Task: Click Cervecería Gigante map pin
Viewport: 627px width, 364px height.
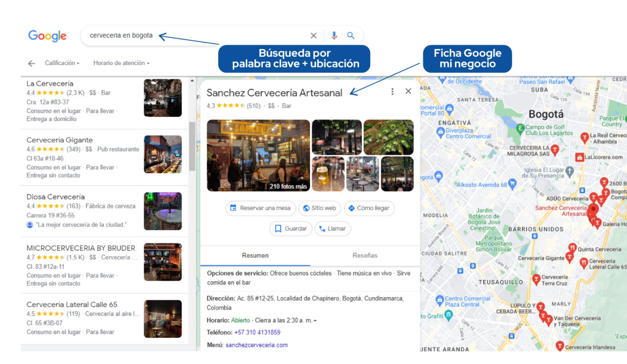Action: tap(569, 258)
